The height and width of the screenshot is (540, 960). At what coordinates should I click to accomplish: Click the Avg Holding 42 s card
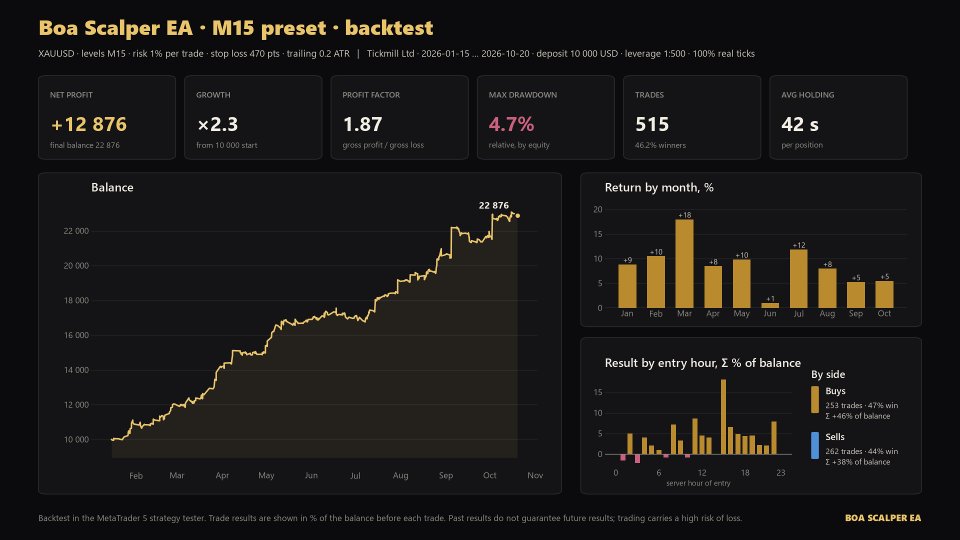838,118
